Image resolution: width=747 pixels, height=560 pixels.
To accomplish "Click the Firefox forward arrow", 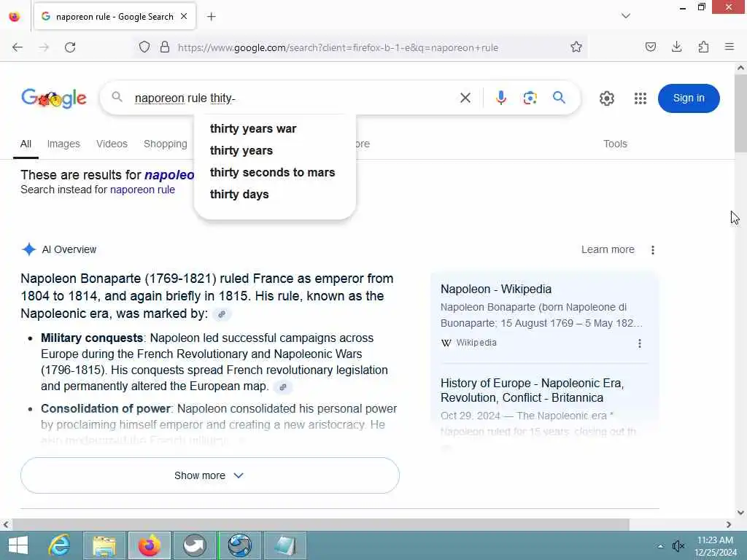I will [x=44, y=47].
